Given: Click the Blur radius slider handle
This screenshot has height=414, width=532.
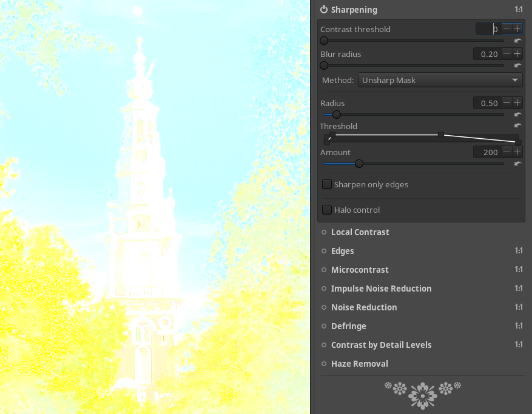Looking at the screenshot, I should coord(324,65).
